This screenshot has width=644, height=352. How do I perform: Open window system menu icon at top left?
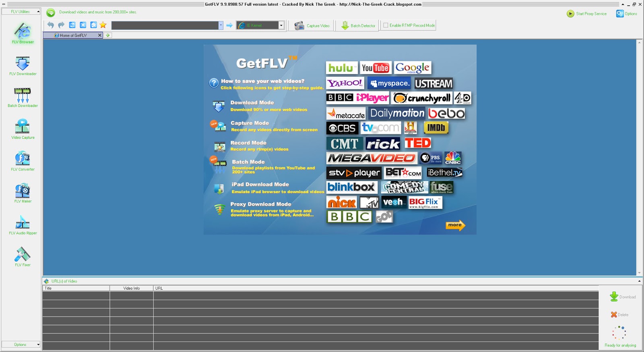4,4
